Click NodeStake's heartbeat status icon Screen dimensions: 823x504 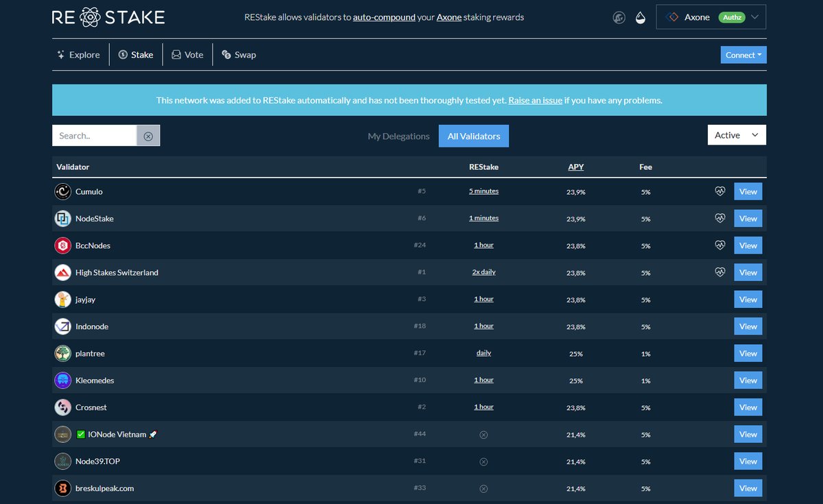[x=719, y=218]
